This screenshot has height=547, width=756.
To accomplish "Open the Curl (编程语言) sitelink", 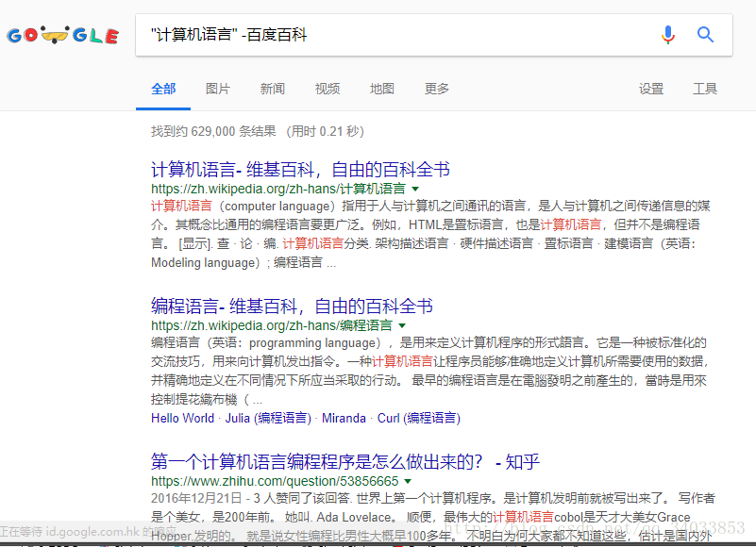I will click(x=419, y=418).
